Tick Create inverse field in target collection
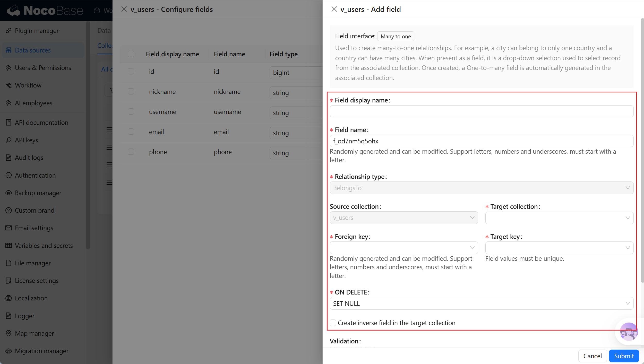Viewport: 644px width, 364px height. [333, 323]
